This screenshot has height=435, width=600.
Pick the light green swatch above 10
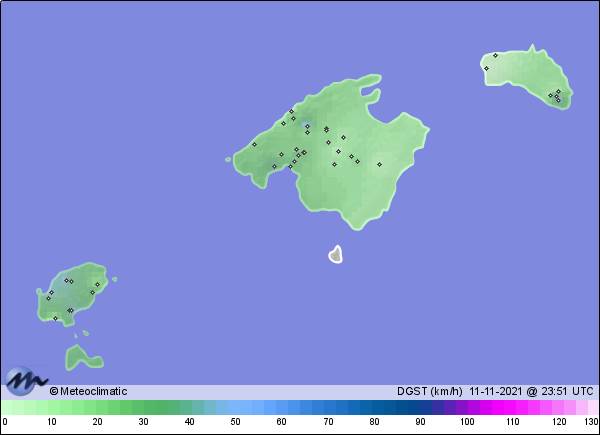[52, 407]
